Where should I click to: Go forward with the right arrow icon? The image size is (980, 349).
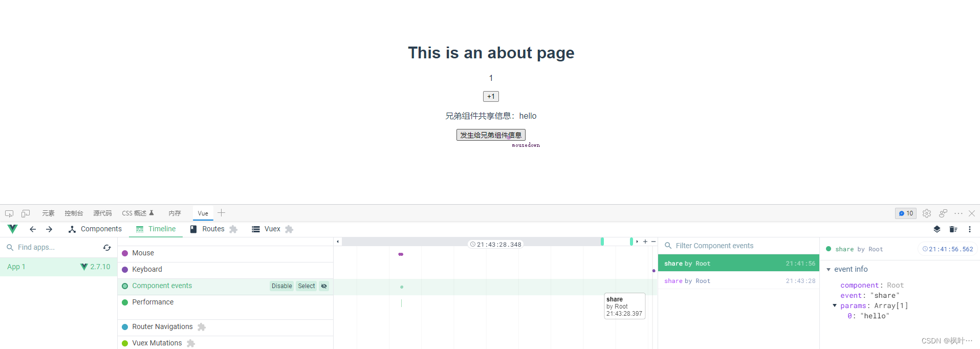click(49, 229)
